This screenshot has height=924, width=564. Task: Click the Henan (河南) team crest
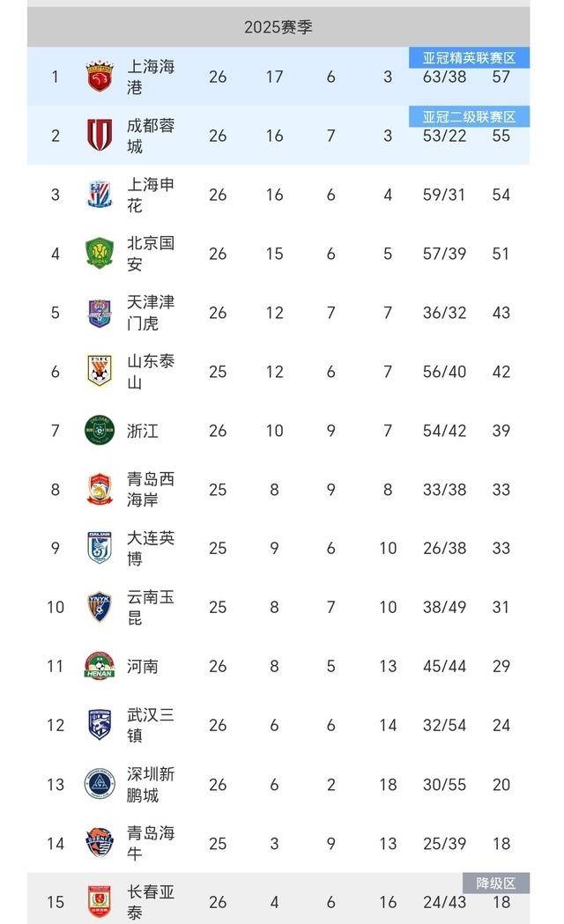[100, 666]
